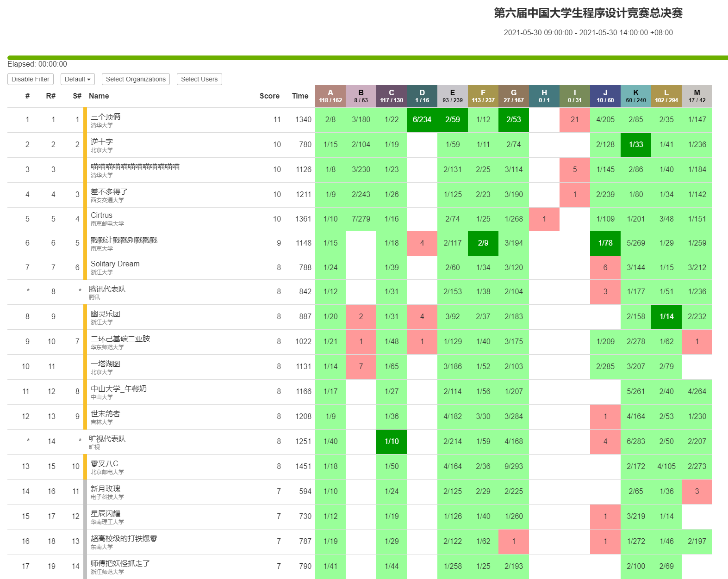The width and height of the screenshot is (728, 579).
Task: Click the Time column header
Action: 300,96
